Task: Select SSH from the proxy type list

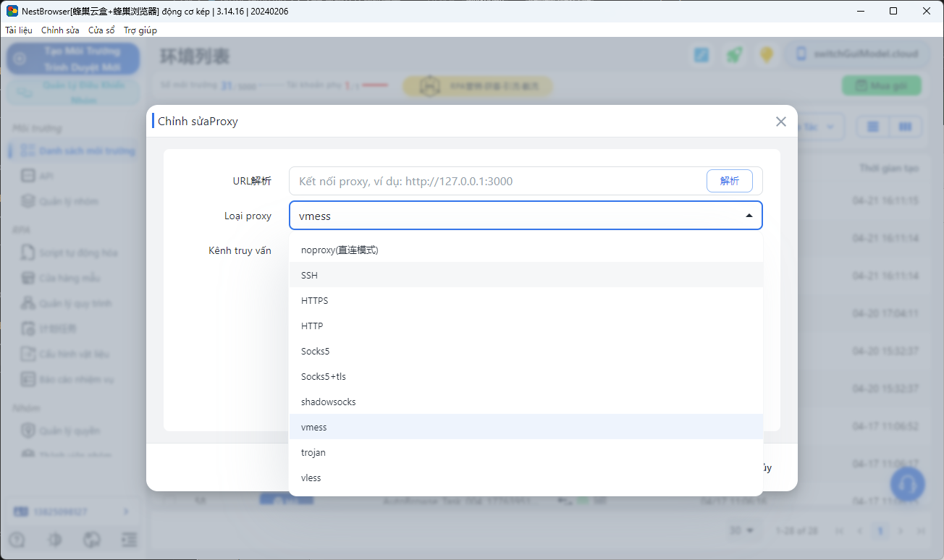Action: click(x=309, y=275)
